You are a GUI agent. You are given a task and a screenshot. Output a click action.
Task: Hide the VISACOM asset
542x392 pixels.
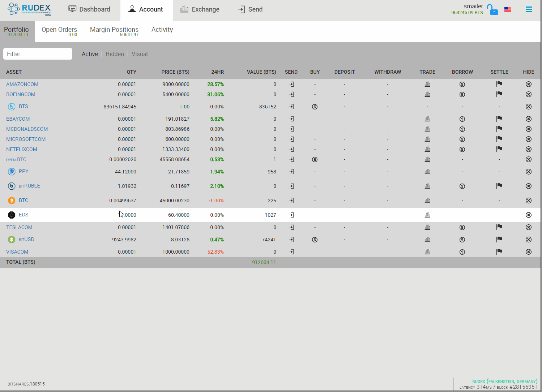tap(529, 252)
